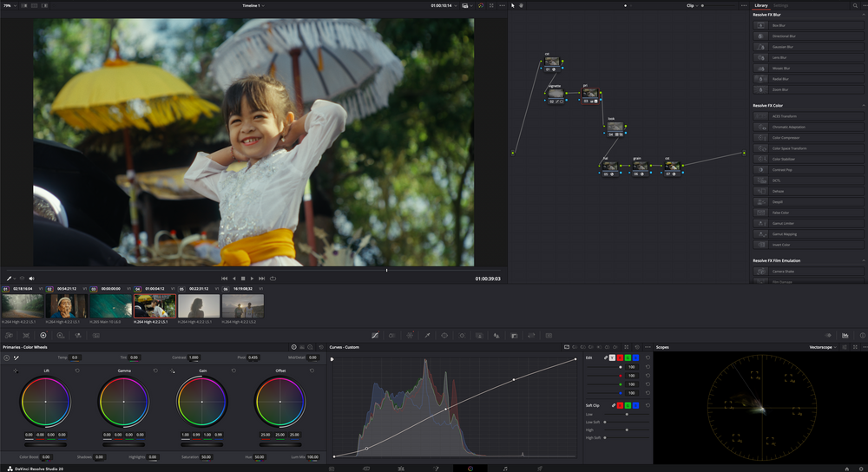This screenshot has width=868, height=472.
Task: Reset the Lift color wheel
Action: click(77, 370)
